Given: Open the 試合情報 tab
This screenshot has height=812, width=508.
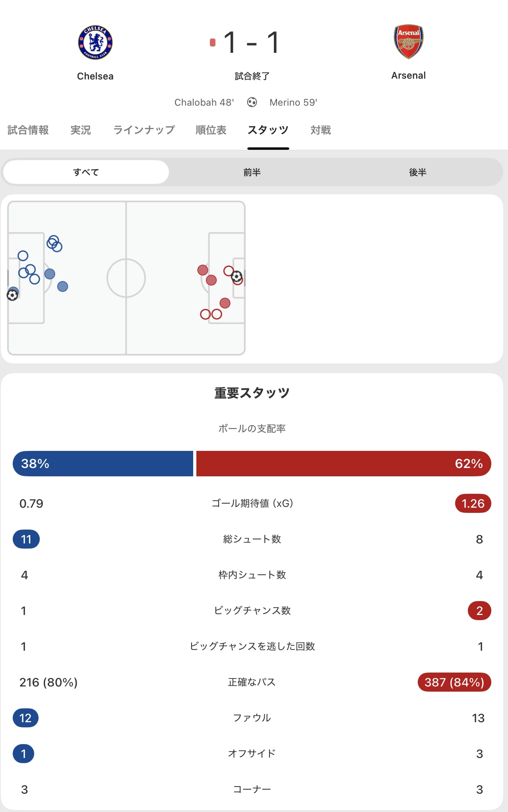Looking at the screenshot, I should (x=28, y=130).
